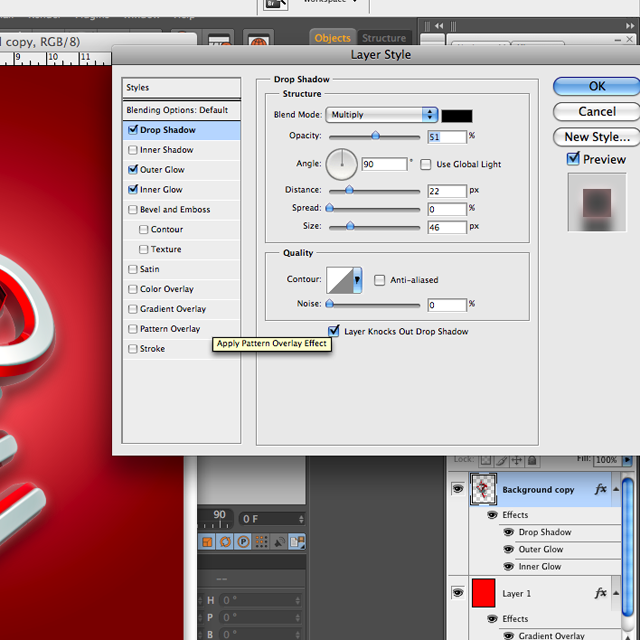This screenshot has width=640, height=640.
Task: Click the gray speaker-like icon in timeline toolbar
Action: click(x=280, y=542)
